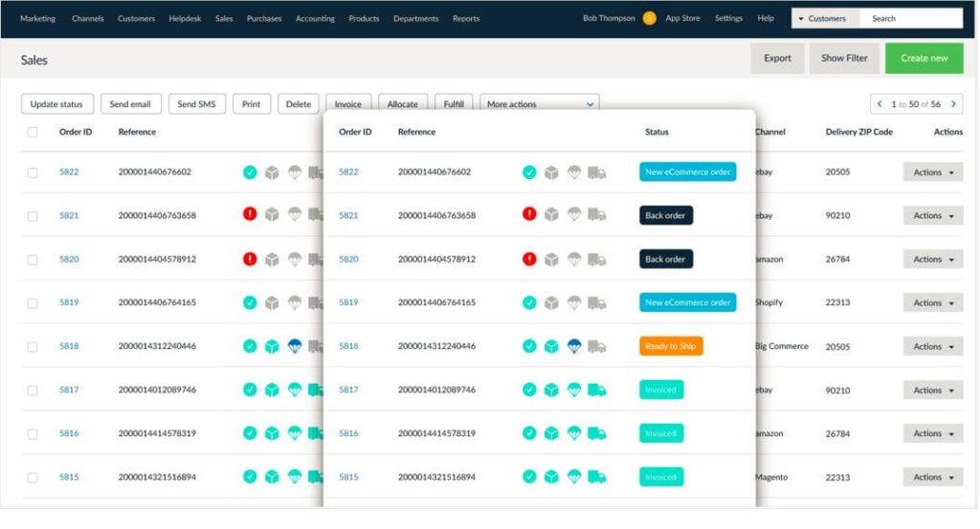Click the grey parachute icon for order 5821 in popup
This screenshot has height=529, width=980.
click(x=574, y=215)
